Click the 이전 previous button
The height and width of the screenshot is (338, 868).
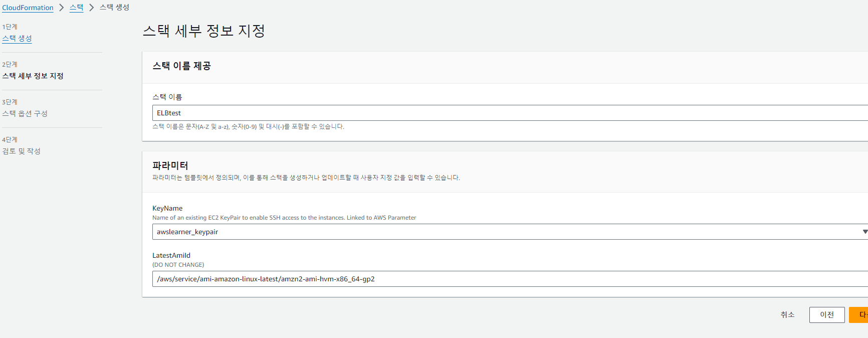[x=827, y=314]
